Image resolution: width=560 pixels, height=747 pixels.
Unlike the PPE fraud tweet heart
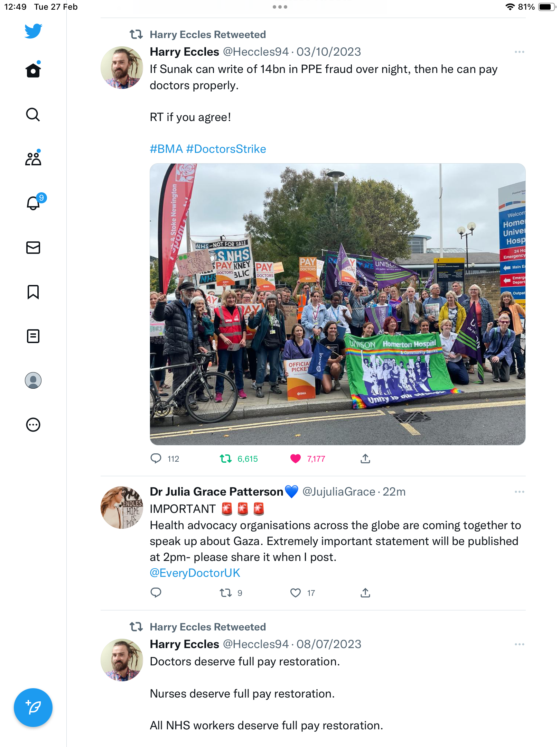coord(296,459)
